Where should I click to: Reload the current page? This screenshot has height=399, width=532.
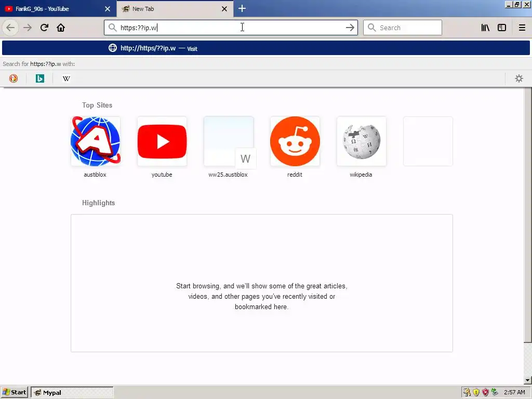click(44, 28)
